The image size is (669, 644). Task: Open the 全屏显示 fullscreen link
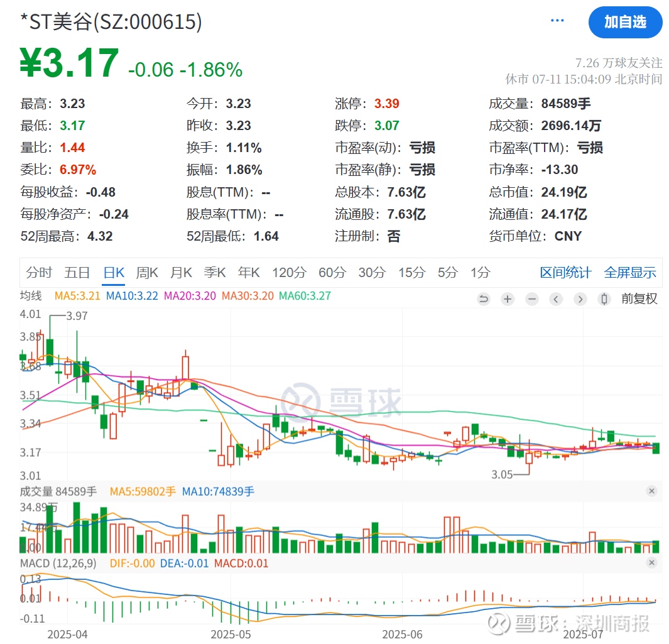point(630,272)
